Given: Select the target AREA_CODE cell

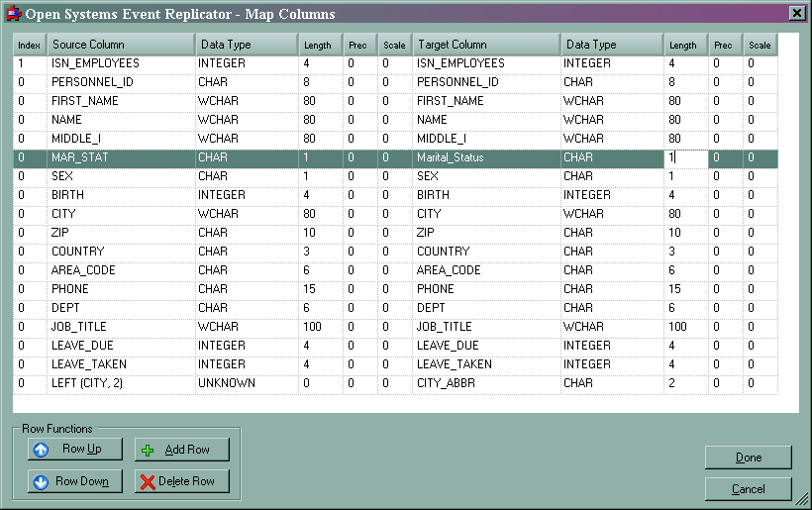Looking at the screenshot, I should click(486, 270).
